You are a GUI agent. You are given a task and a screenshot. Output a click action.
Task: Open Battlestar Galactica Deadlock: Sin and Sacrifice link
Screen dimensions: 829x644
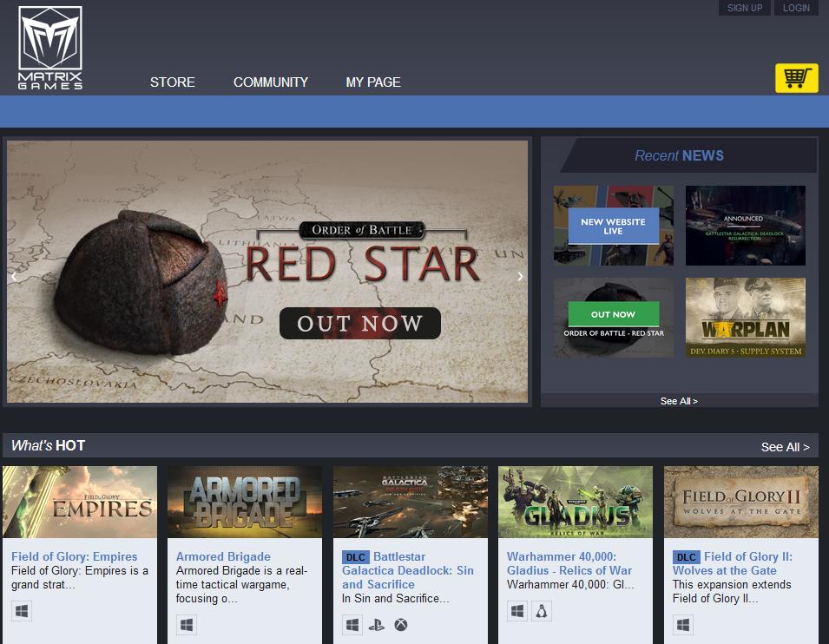coord(408,570)
